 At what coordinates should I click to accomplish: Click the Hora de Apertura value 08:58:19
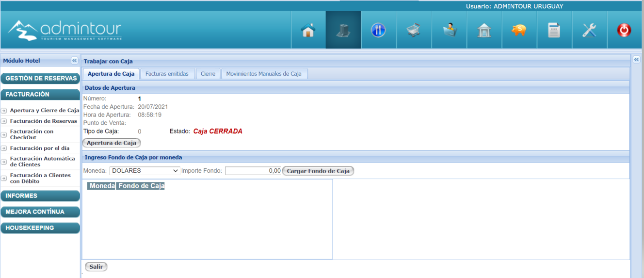150,115
